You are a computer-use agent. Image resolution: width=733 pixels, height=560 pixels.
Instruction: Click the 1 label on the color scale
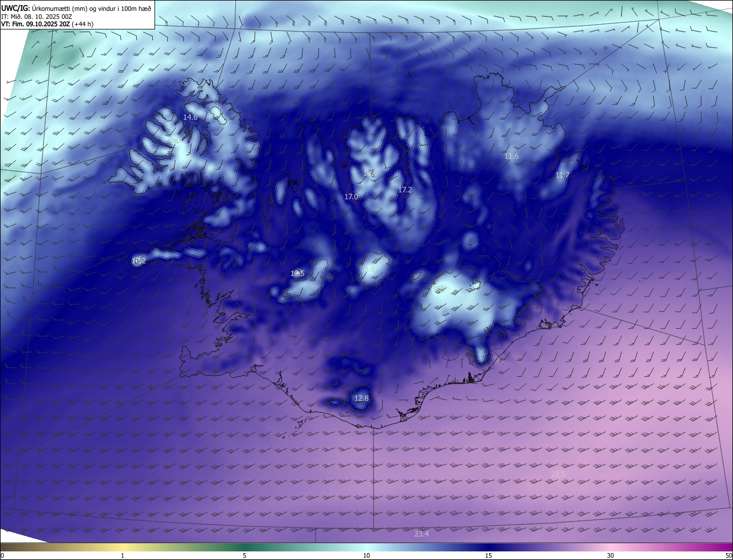[123, 555]
